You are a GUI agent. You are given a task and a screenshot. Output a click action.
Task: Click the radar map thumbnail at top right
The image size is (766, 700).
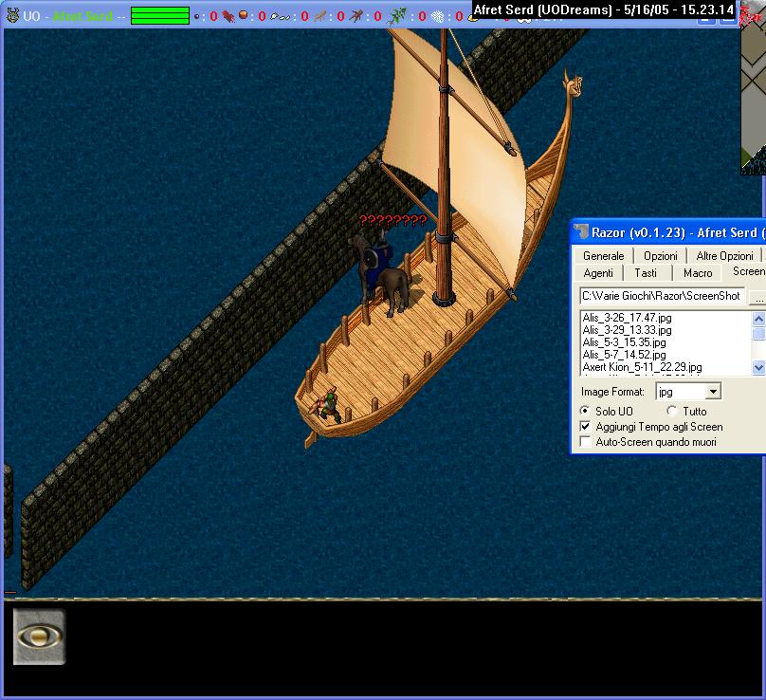(754, 101)
